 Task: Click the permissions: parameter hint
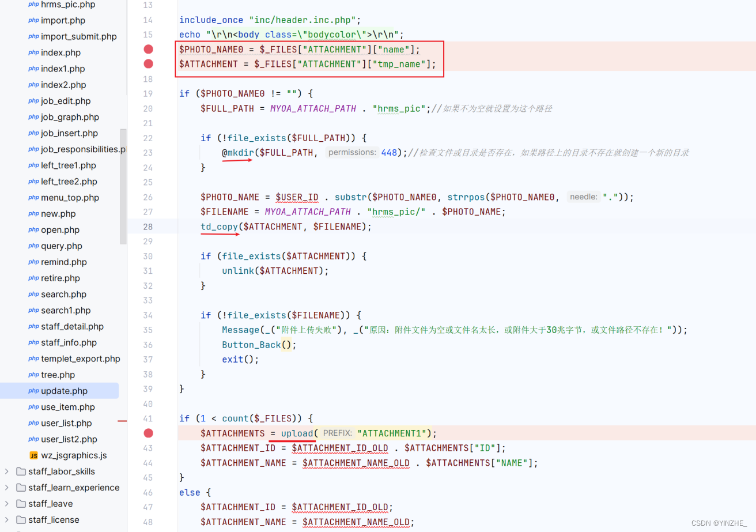click(x=351, y=153)
